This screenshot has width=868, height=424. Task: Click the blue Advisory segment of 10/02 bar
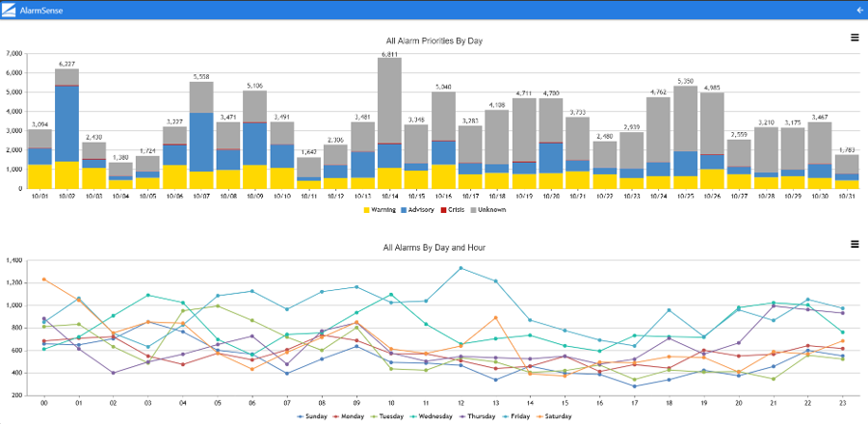(x=67, y=124)
